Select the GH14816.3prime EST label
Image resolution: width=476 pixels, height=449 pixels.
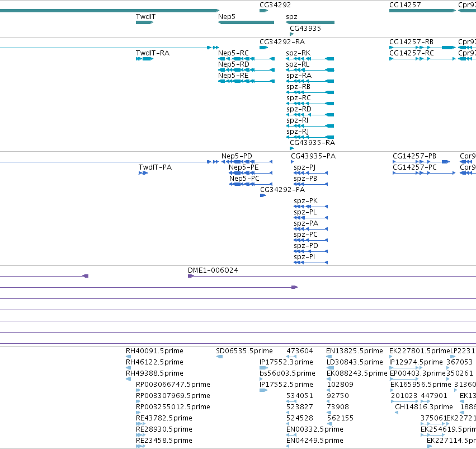coord(424,407)
